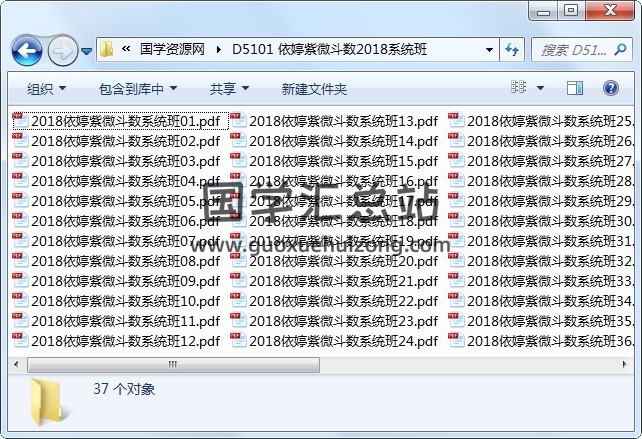The image size is (642, 439).
Task: Select file 2018依婷紫微斗数系统班10.pdf
Action: [x=117, y=301]
